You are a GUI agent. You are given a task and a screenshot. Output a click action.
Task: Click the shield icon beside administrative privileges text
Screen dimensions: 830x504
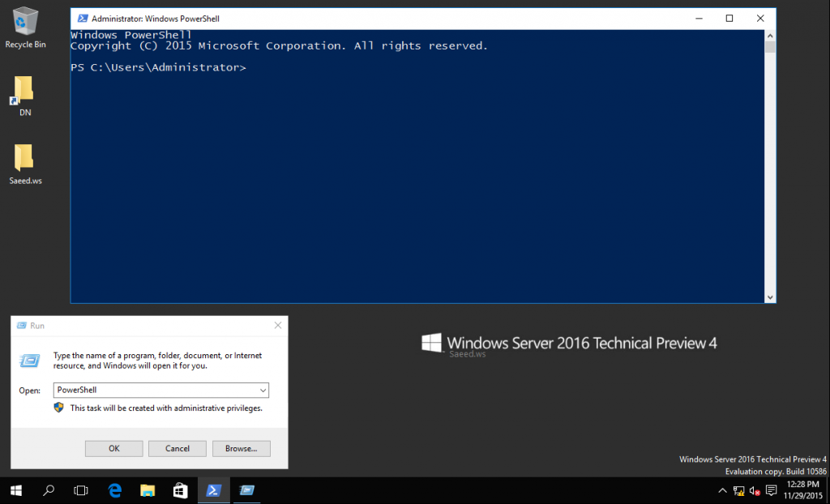(58, 408)
